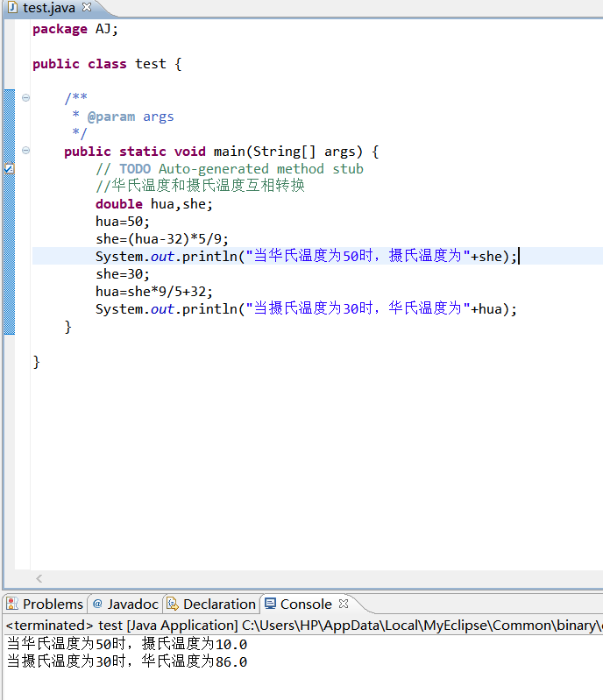
Task: Click the '@param args' comment text
Action: pos(131,117)
